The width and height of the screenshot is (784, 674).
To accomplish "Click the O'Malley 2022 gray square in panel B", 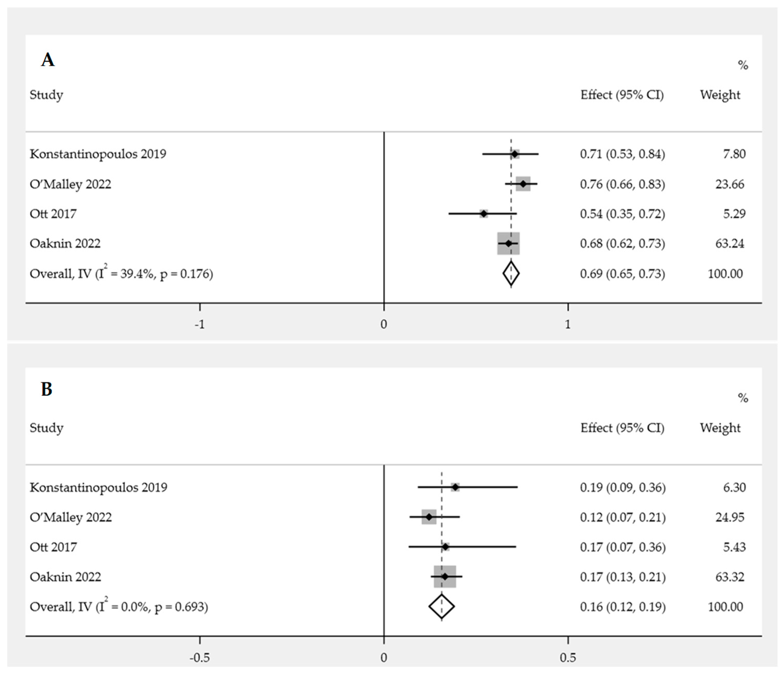I will (x=429, y=517).
